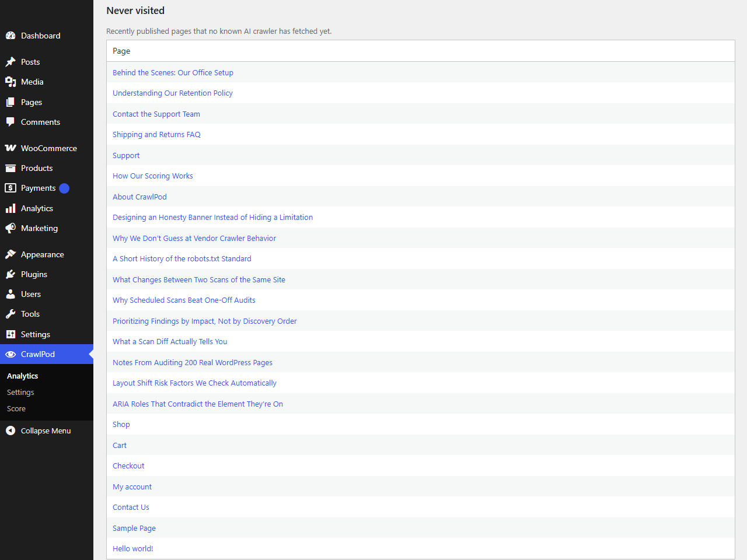Screen dimensions: 747x560
Task: Click the Comments speech bubble icon
Action: [11, 122]
